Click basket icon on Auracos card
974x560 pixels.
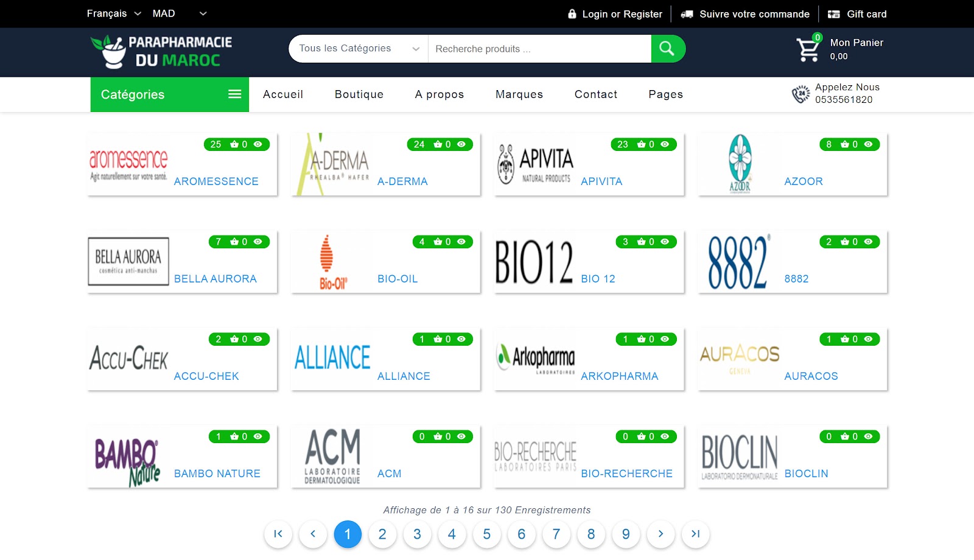coord(844,339)
